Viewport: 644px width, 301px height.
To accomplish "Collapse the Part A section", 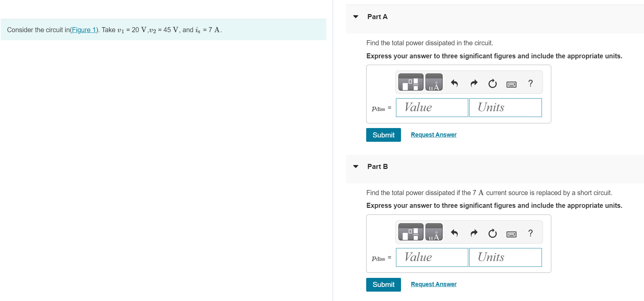I will pyautogui.click(x=355, y=16).
